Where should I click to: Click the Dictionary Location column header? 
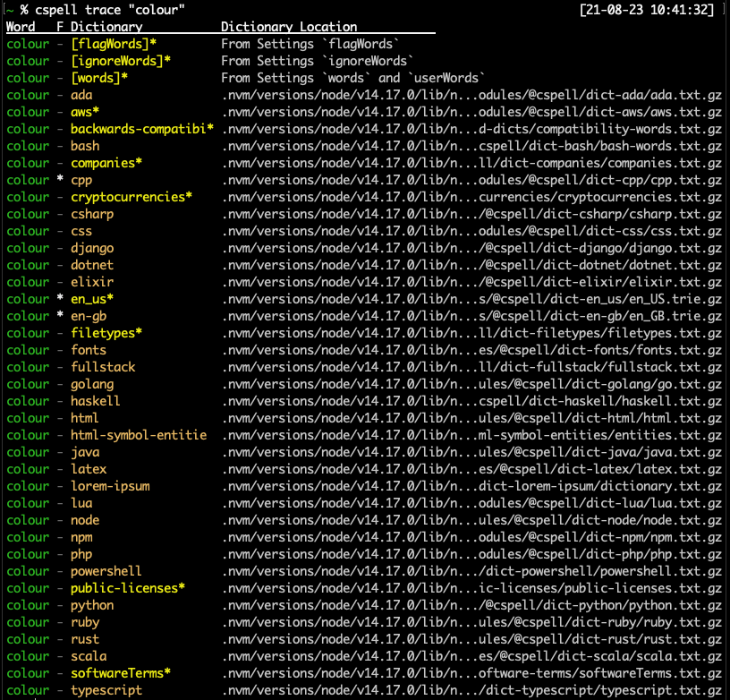[289, 27]
